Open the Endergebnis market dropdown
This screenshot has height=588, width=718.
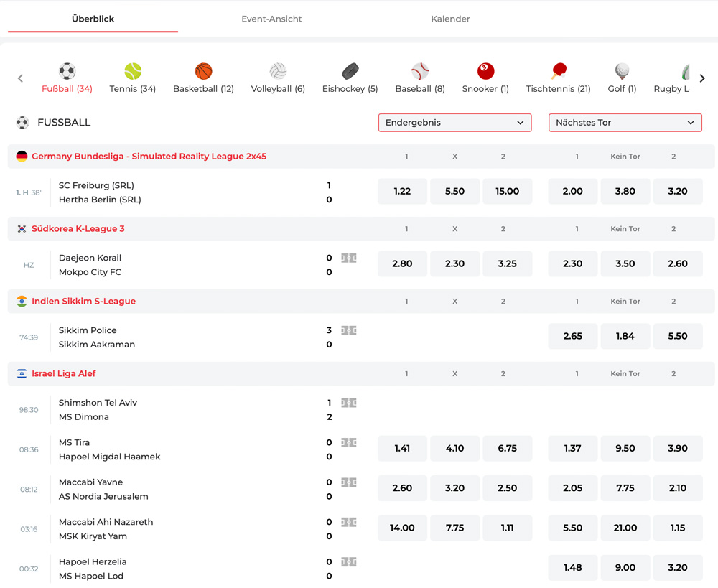[x=454, y=123]
